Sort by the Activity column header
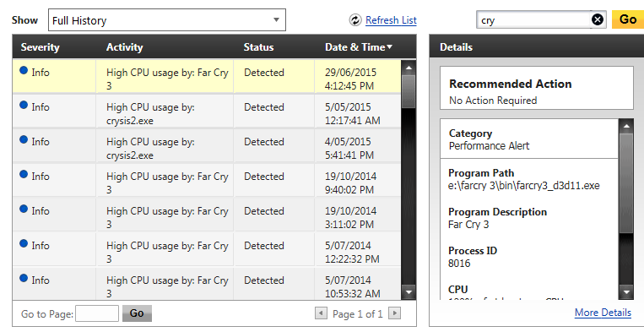Screen dimensions: 644x332 click(x=124, y=47)
